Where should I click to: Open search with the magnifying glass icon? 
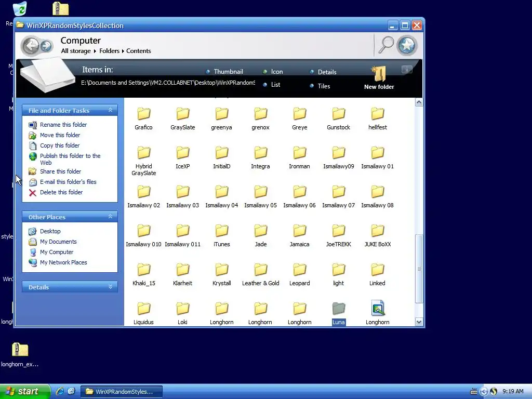pos(386,45)
